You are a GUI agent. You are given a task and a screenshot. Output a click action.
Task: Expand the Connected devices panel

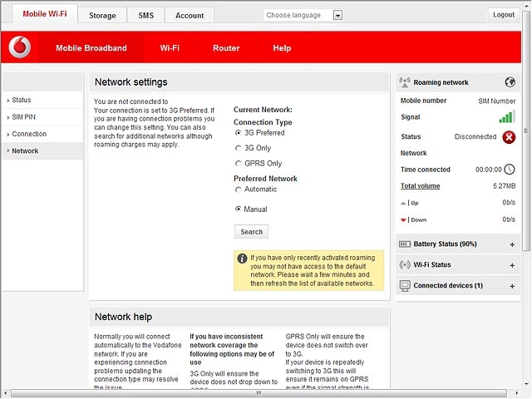[512, 286]
